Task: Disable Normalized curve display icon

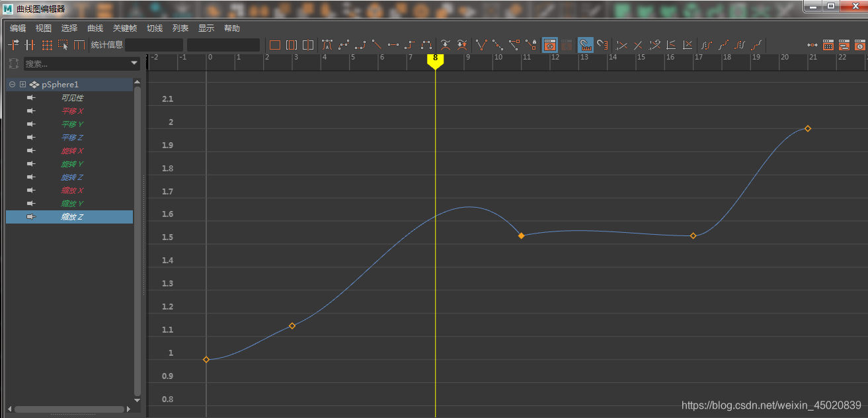Action: point(638,45)
